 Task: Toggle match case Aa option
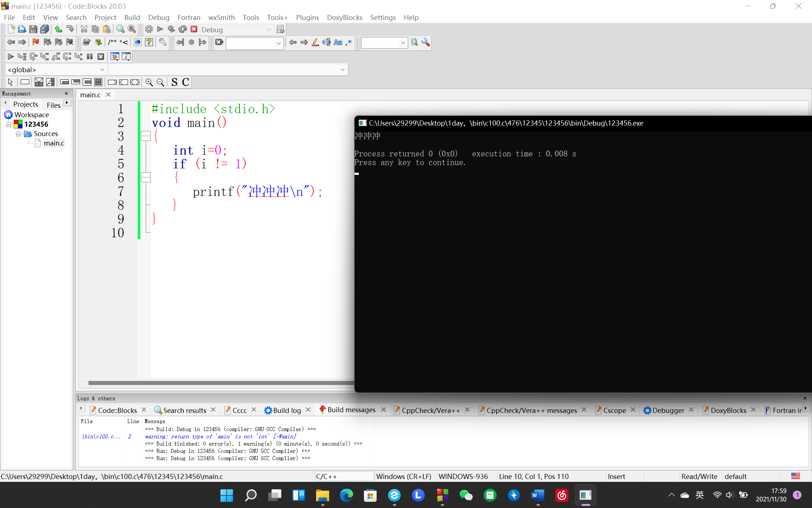pos(338,42)
